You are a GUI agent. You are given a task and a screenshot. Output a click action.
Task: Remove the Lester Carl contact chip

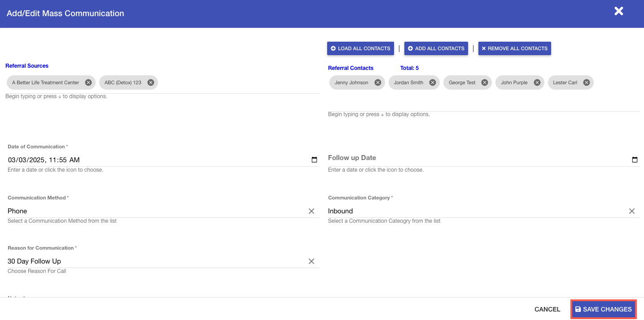coord(587,82)
